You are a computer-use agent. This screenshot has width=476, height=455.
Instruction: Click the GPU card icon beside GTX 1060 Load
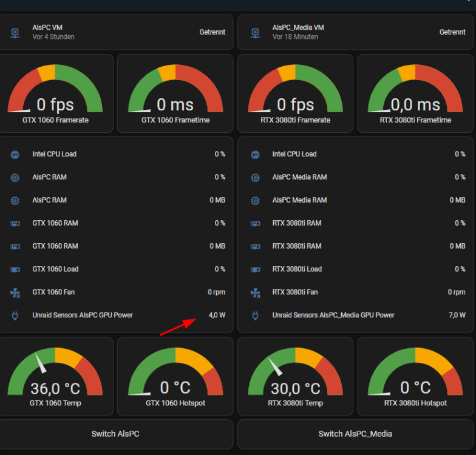15,269
